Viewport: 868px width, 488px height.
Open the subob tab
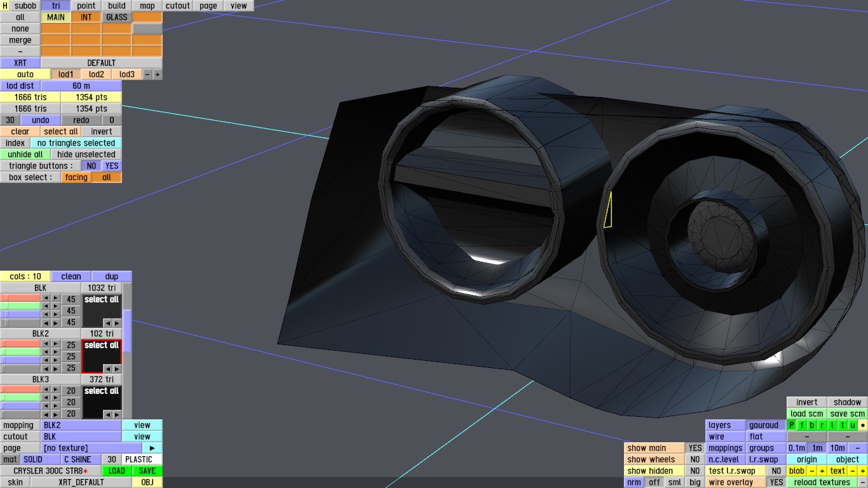(x=25, y=6)
